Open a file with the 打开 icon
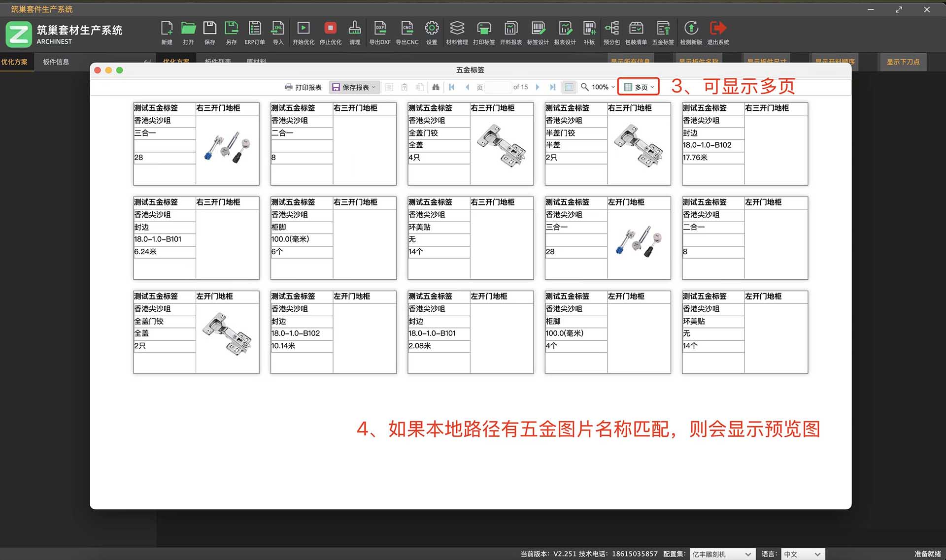This screenshot has height=560, width=946. tap(188, 33)
